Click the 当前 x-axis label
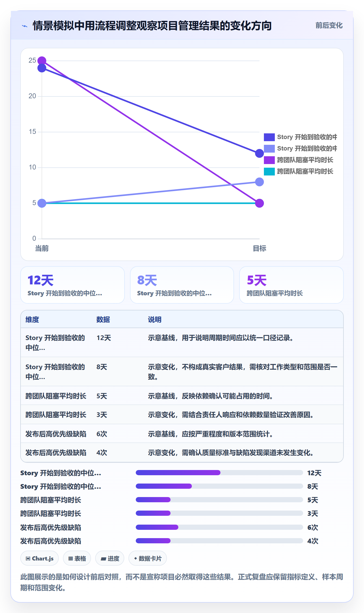This screenshot has width=364, height=613. coord(42,248)
